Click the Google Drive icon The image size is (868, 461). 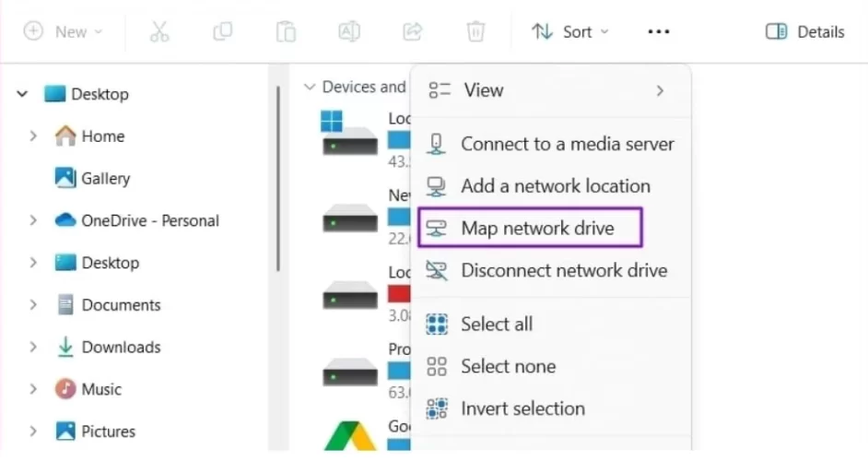point(349,437)
